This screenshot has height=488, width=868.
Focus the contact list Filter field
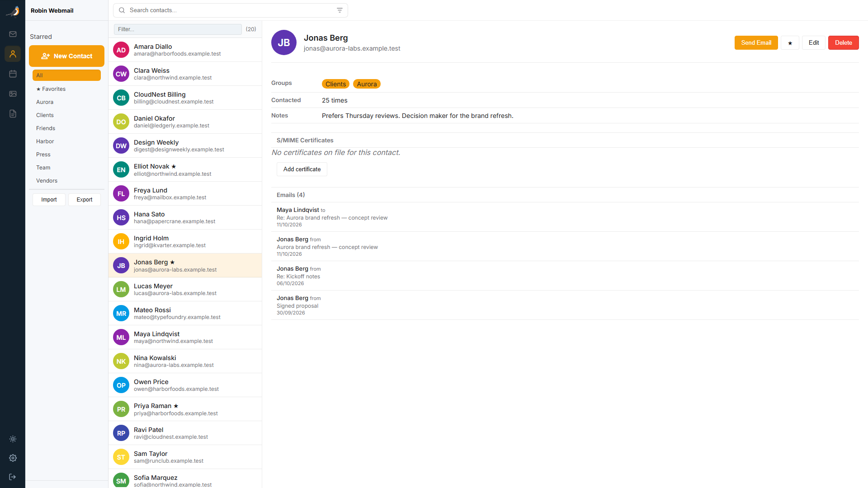(x=178, y=29)
